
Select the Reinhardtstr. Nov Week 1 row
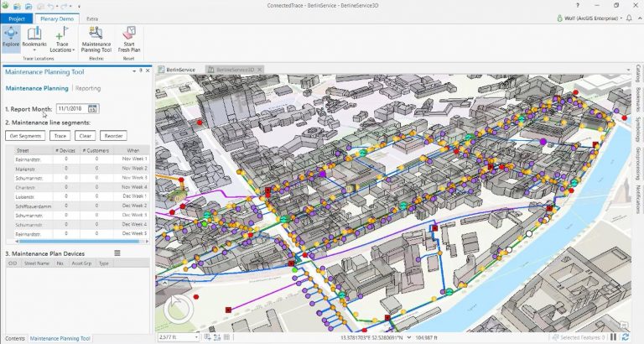pos(80,159)
